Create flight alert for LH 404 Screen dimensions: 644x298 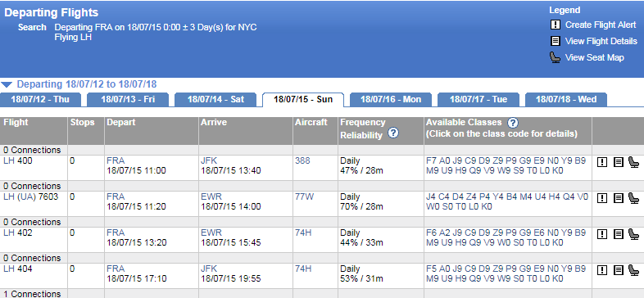click(x=601, y=270)
